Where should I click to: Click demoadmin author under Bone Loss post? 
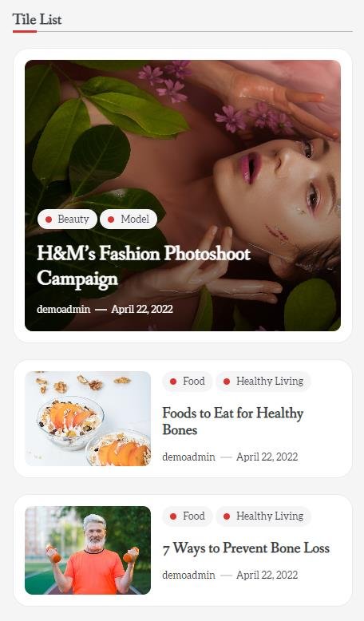pyautogui.click(x=188, y=576)
